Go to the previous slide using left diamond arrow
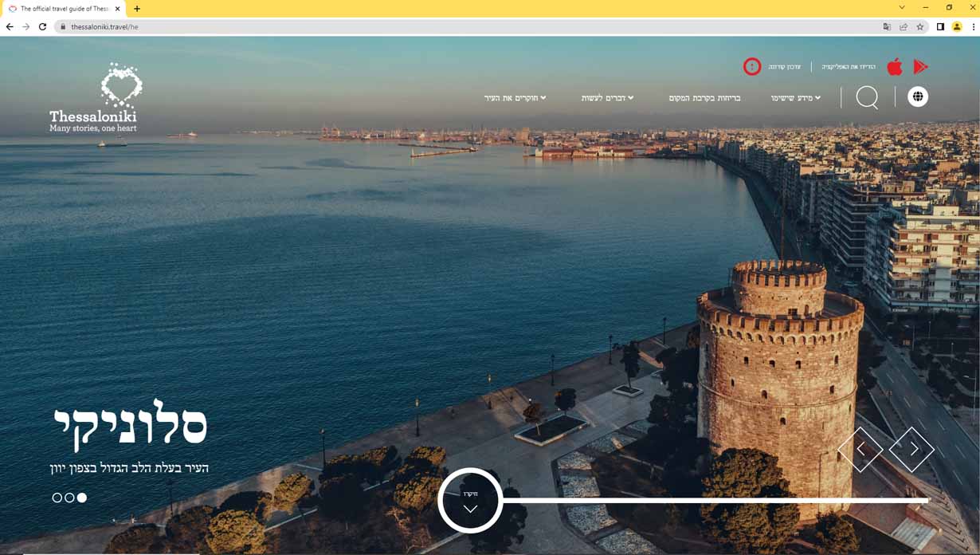Screen dimensions: 980x555 pos(860,450)
